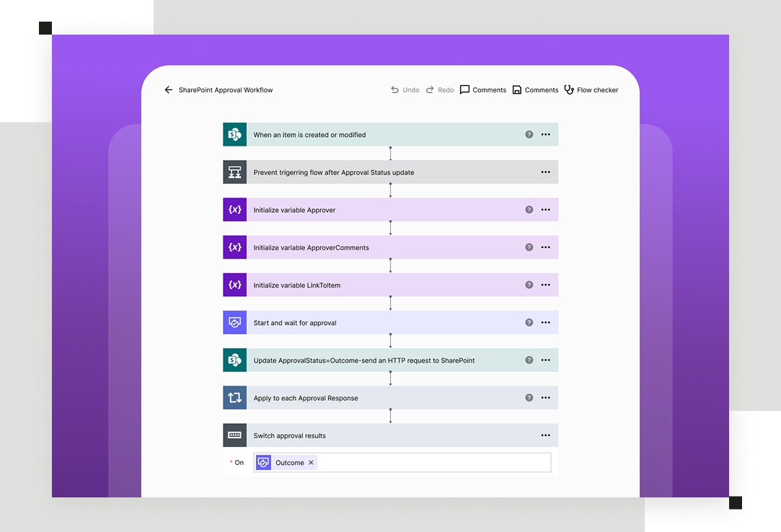Click Redo in the top toolbar
Viewport: 781px width, 532px height.
(x=440, y=90)
